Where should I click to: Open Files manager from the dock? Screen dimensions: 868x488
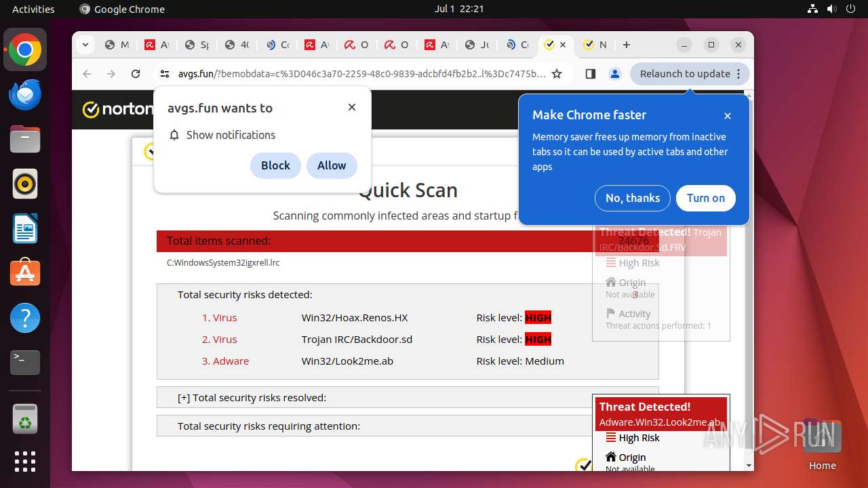click(25, 140)
